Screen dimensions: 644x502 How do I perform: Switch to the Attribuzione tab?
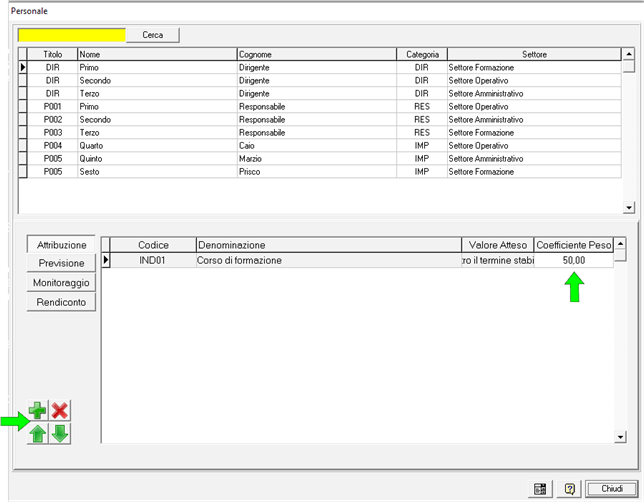(x=61, y=245)
